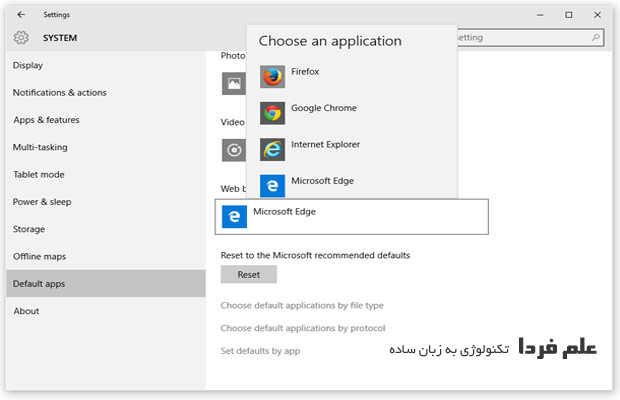Open the Display settings section
This screenshot has width=620, height=400.
tap(28, 66)
